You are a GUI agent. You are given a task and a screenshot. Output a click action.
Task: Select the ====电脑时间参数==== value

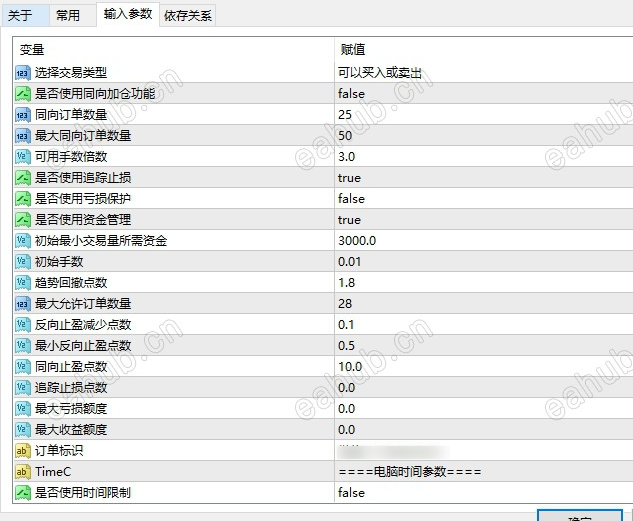pyautogui.click(x=410, y=471)
